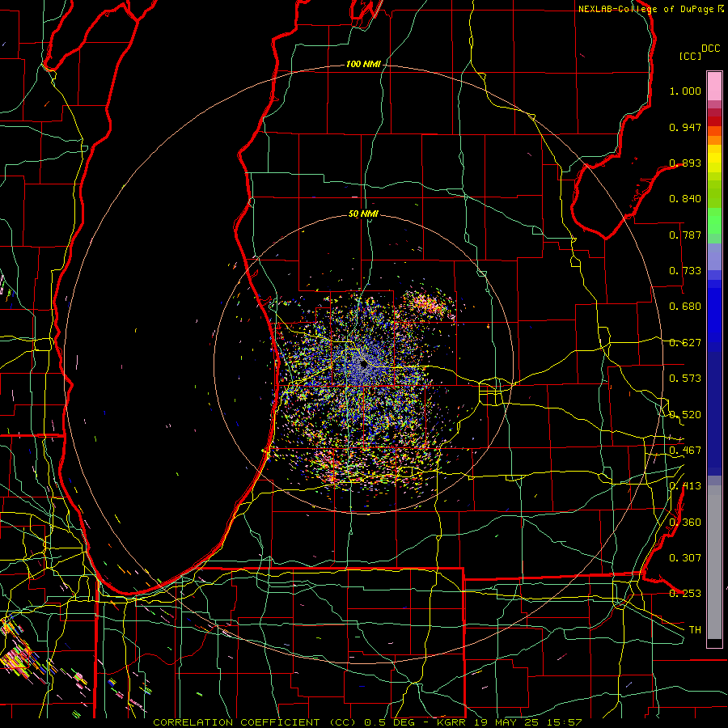
Task: Click the DCC label above the color bar
Action: point(711,49)
